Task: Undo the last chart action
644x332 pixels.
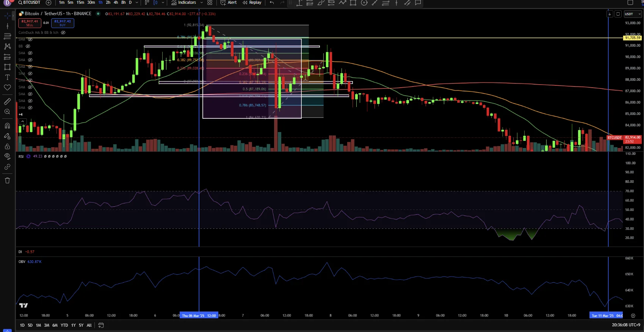Action: coord(272,3)
